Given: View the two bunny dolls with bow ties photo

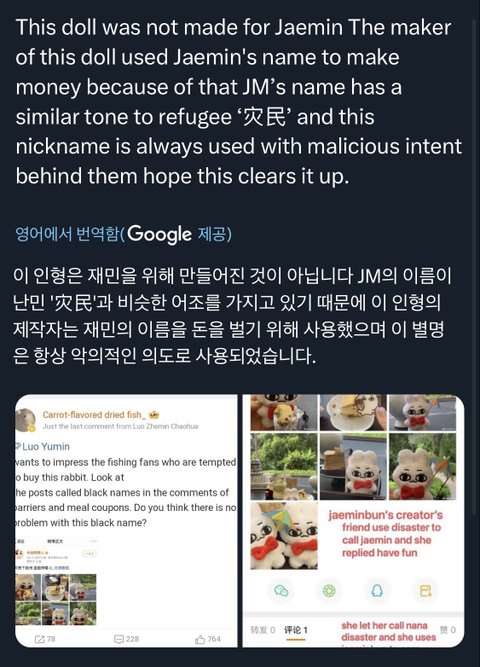Looking at the screenshot, I should (x=284, y=536).
